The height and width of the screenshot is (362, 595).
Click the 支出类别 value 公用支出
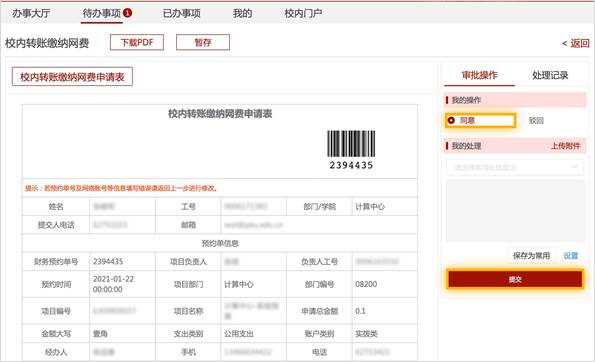point(238,334)
